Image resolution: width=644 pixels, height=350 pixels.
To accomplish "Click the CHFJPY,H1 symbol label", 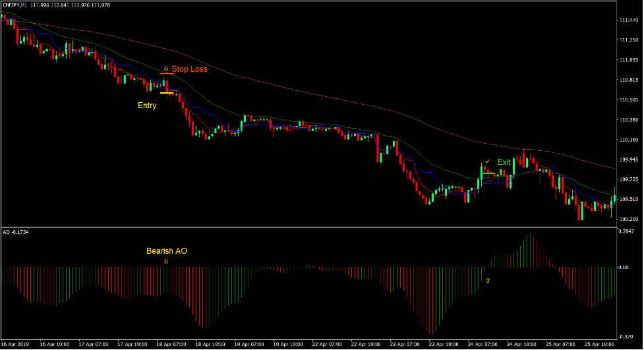I will 15,5.
